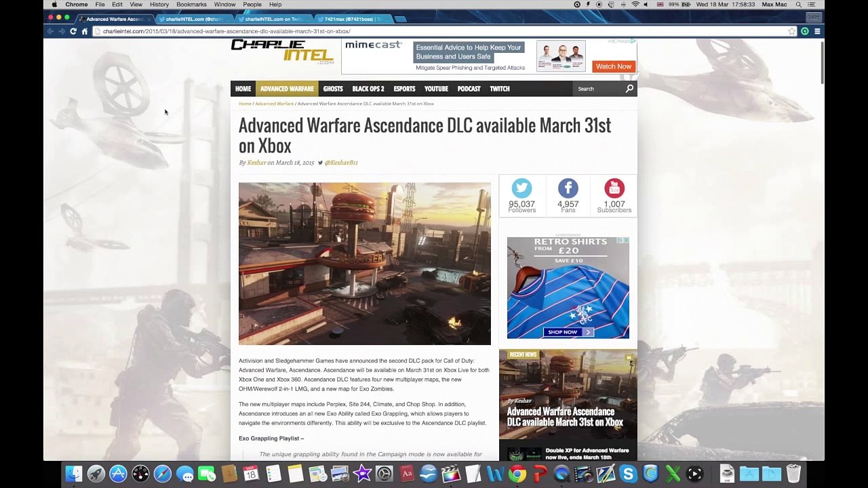The height and width of the screenshot is (488, 868).
Task: Open the article's burger map image
Action: (x=365, y=264)
